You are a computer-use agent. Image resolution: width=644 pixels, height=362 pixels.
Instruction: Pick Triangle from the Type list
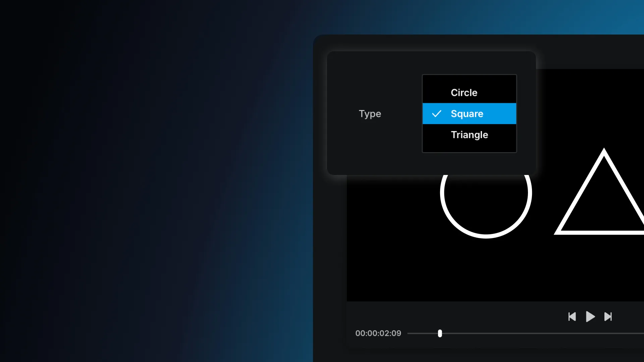[469, 135]
